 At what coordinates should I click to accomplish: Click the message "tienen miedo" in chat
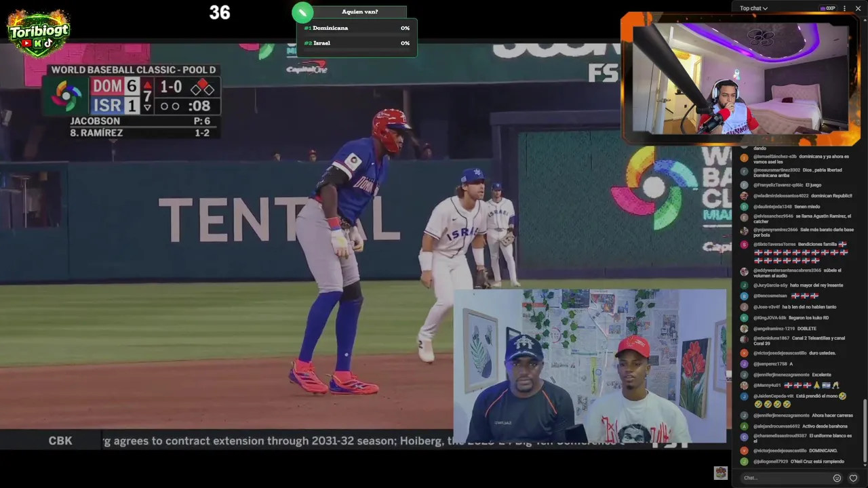[807, 207]
